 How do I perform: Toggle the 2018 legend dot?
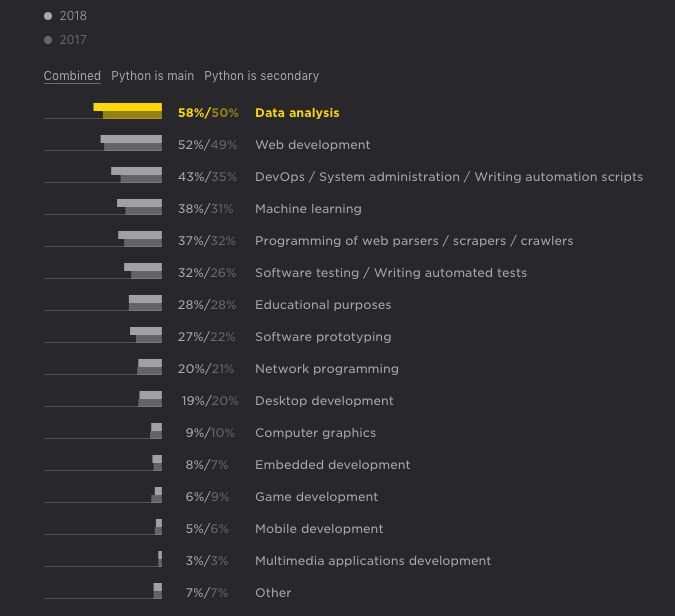48,16
